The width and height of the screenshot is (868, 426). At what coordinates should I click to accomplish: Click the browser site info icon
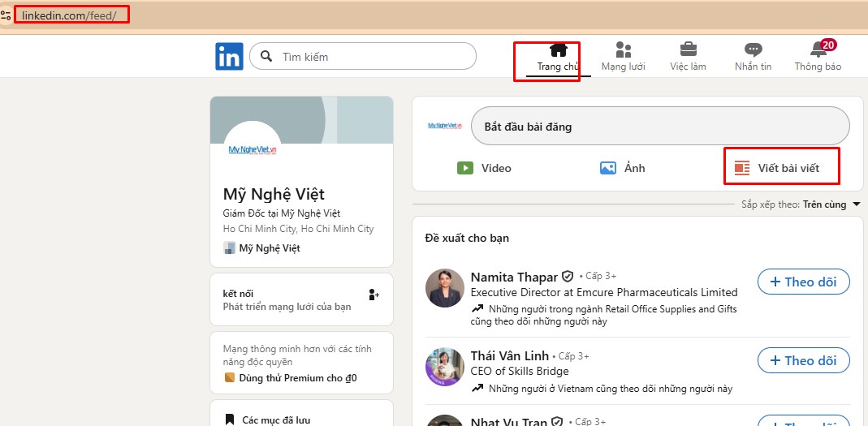click(x=6, y=15)
